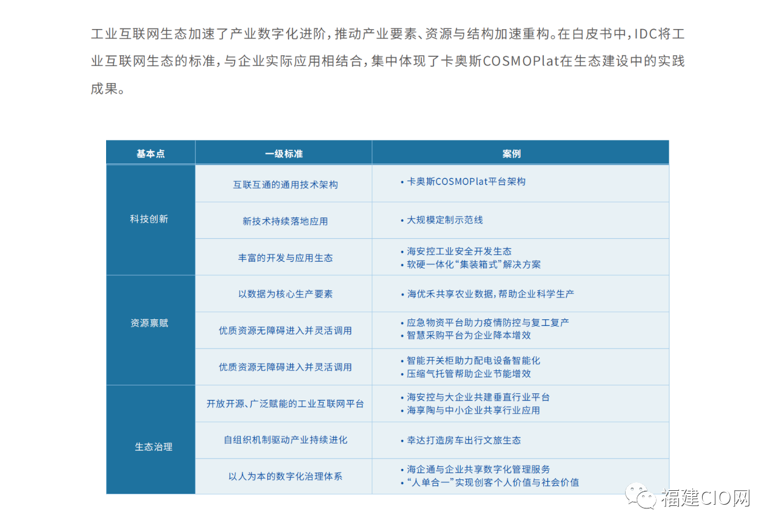This screenshot has height=532, width=776.
Task: Select the 大规模定制示范线 case
Action: pyautogui.click(x=441, y=220)
